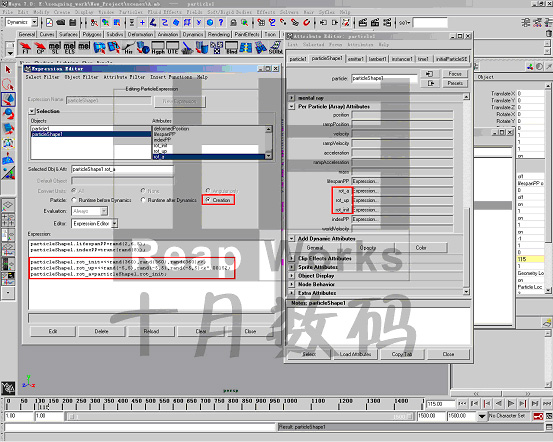Viewport: 553px width, 442px height.
Task: Click the Open Scene folder icon
Action: coord(61,23)
